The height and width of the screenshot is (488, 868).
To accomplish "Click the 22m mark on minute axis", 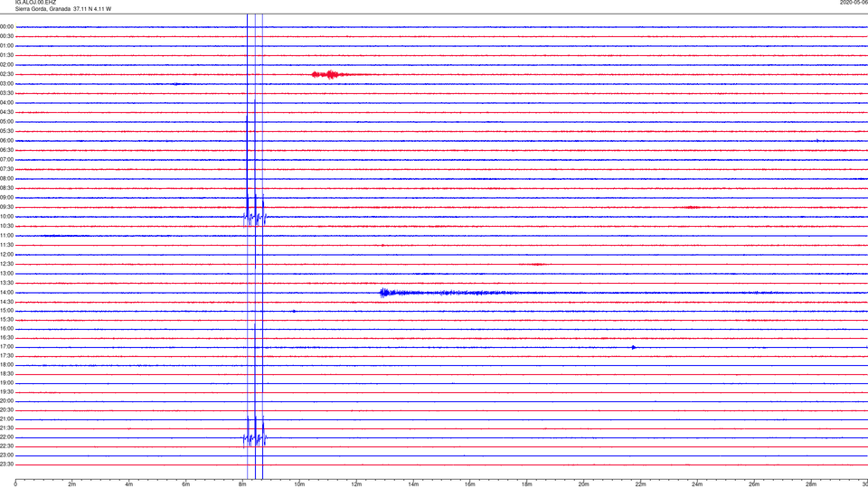I will click(x=640, y=484).
